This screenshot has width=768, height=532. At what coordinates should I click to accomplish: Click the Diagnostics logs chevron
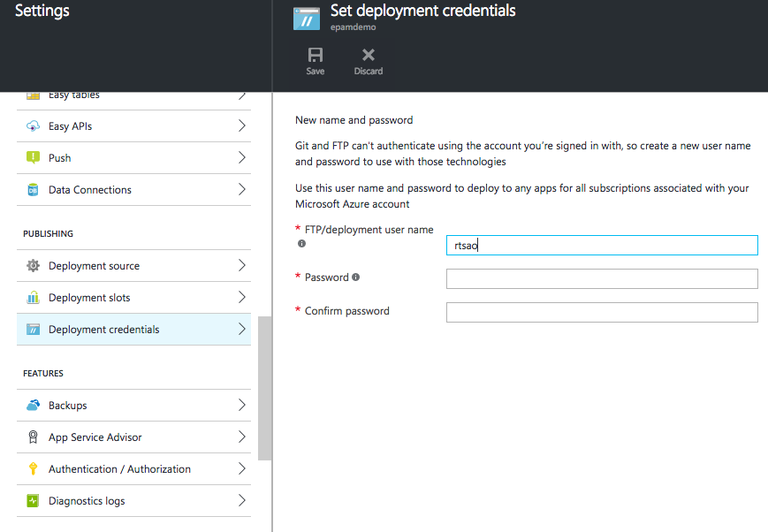tap(242, 501)
